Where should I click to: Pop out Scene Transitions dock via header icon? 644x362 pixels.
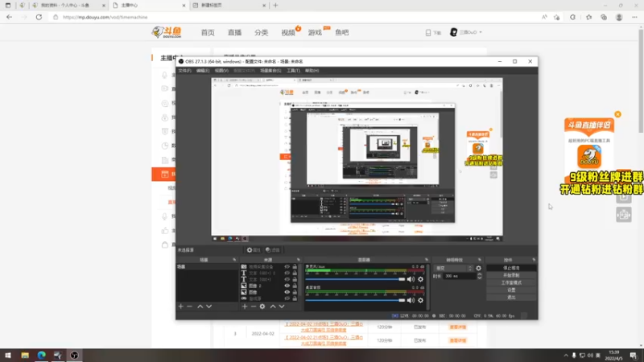[x=479, y=260]
